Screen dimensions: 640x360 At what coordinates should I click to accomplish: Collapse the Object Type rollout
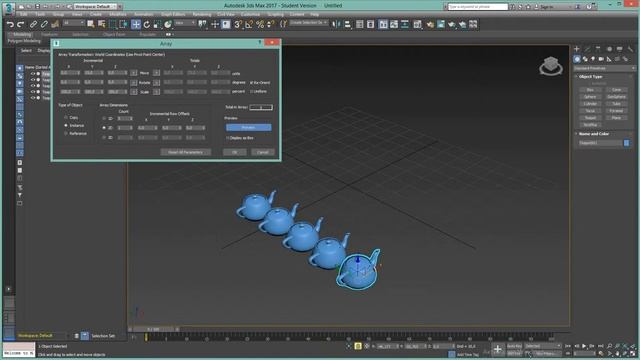(x=591, y=77)
